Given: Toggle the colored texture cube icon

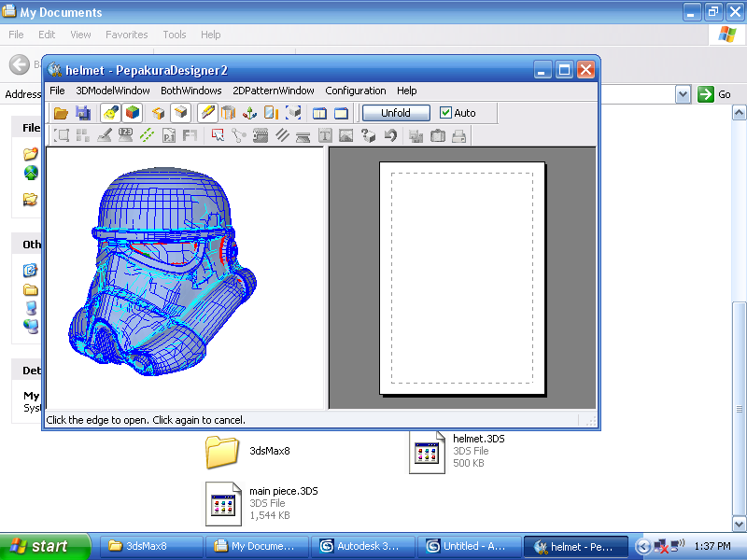Looking at the screenshot, I should [x=133, y=113].
